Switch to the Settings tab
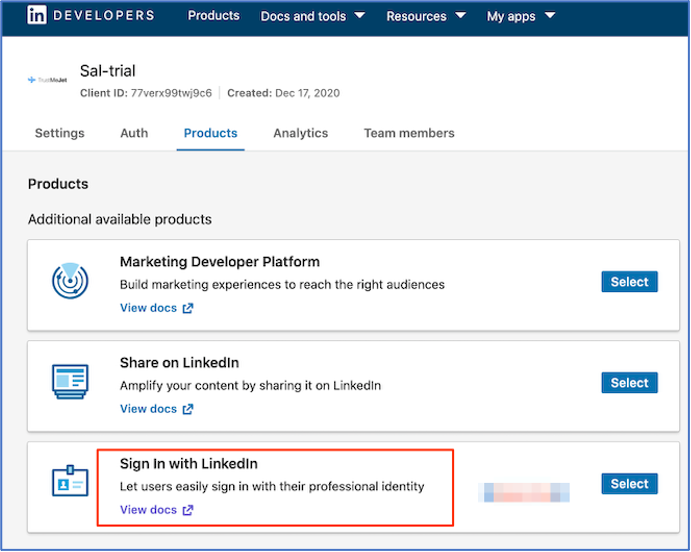 [59, 133]
